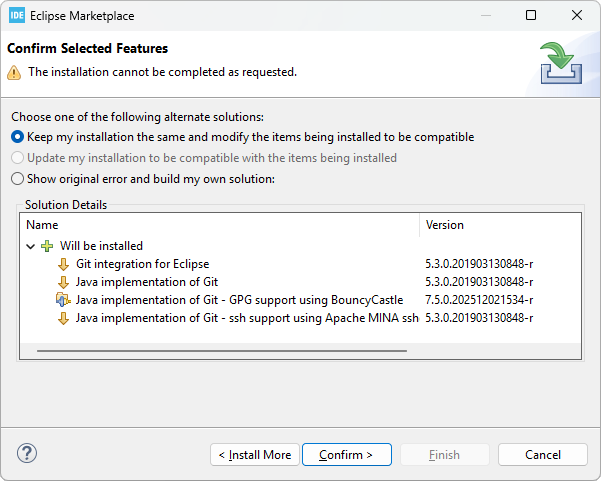Image resolution: width=601 pixels, height=481 pixels.
Task: Click the Eclipse IDE icon in title bar
Action: [17, 16]
